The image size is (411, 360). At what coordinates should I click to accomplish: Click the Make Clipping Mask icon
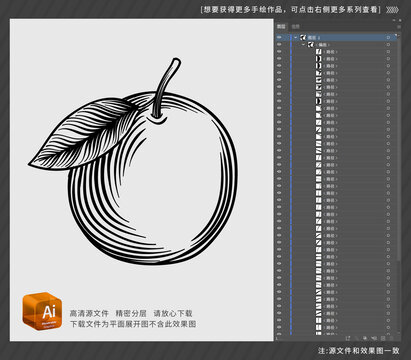point(365,338)
